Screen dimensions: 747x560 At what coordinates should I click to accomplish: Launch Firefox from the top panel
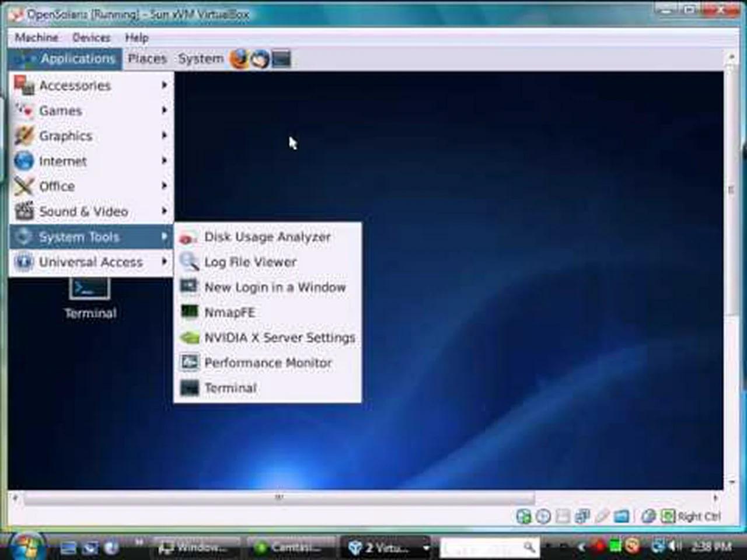(x=238, y=59)
